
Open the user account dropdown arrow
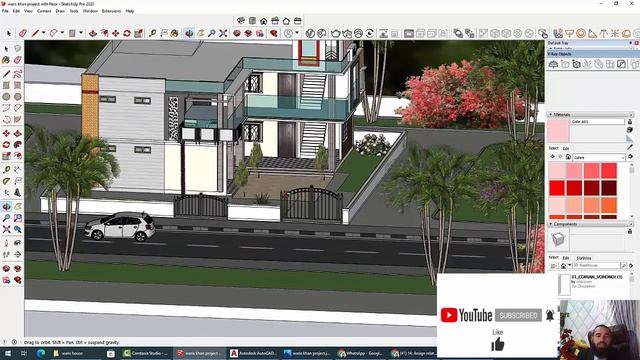[x=297, y=33]
